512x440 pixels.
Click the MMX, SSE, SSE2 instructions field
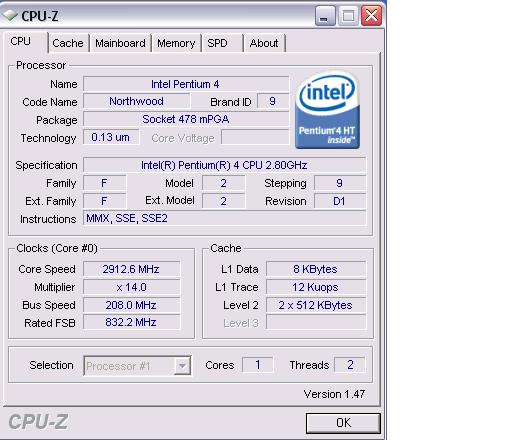224,218
